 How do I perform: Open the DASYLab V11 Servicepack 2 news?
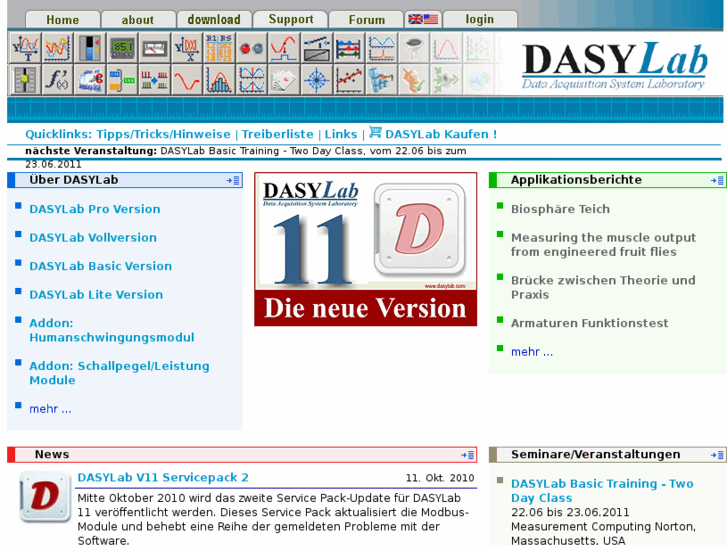click(x=163, y=478)
